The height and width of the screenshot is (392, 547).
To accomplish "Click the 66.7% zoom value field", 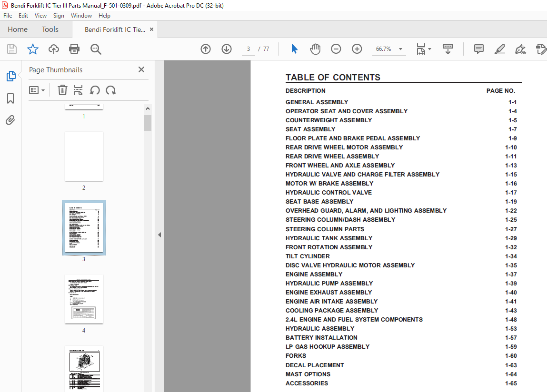I will [383, 49].
